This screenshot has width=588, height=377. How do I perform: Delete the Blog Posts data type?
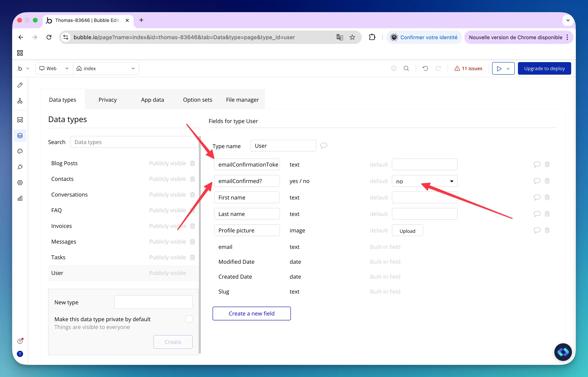(192, 163)
